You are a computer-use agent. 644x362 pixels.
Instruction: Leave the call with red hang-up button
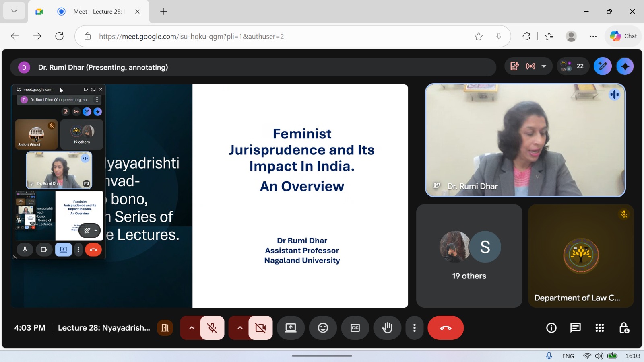(446, 328)
